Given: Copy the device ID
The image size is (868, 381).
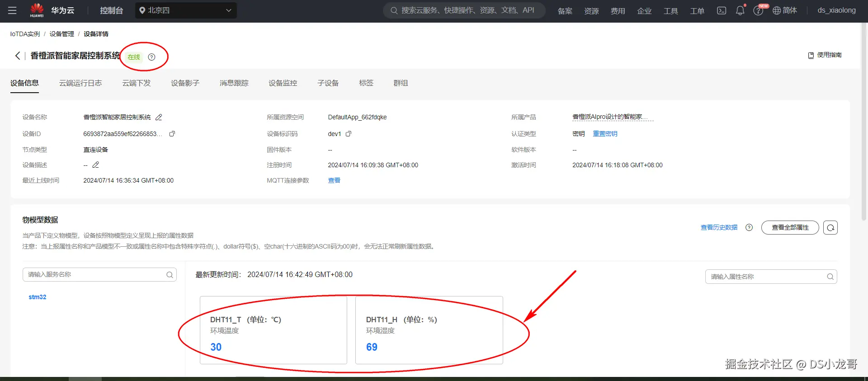Looking at the screenshot, I should point(172,134).
